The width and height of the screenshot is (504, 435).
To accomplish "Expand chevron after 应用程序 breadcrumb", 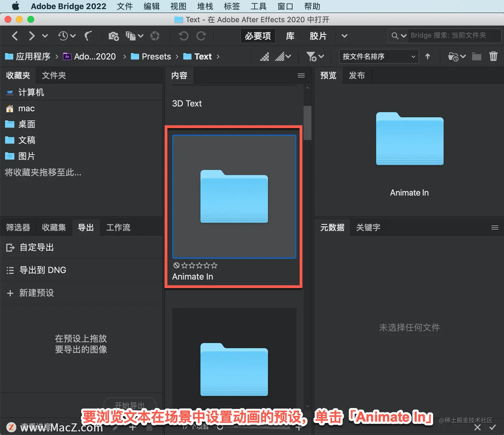I will tap(57, 57).
